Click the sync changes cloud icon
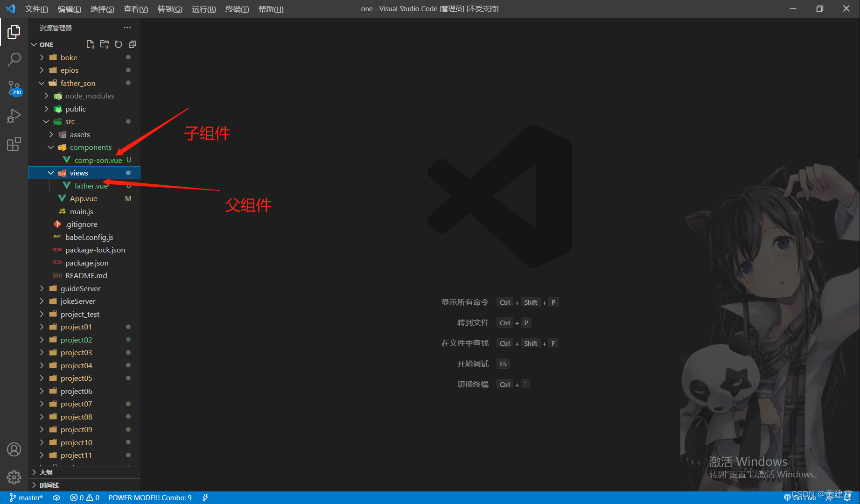This screenshot has height=504, width=860. pyautogui.click(x=56, y=497)
